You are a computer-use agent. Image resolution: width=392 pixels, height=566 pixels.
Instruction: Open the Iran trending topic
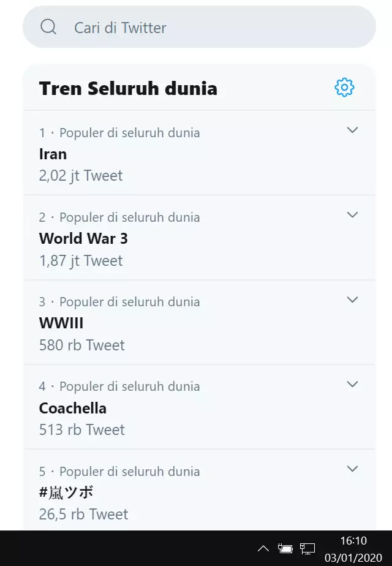click(53, 154)
